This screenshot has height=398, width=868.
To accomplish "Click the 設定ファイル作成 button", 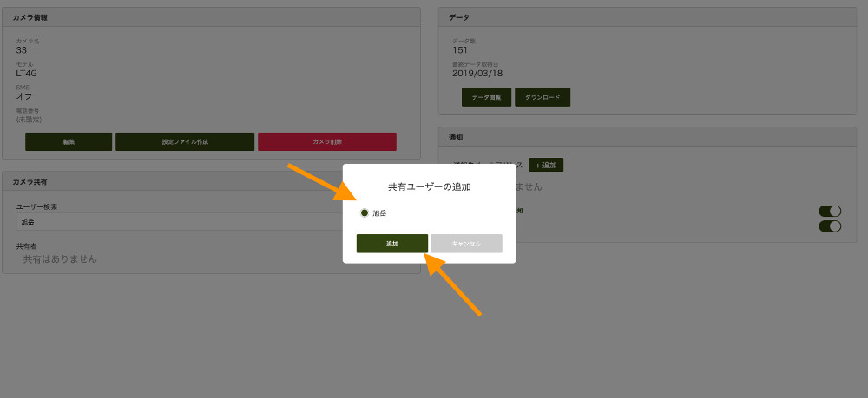I will point(185,141).
